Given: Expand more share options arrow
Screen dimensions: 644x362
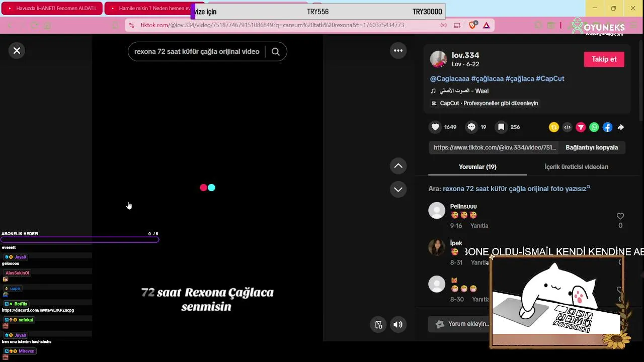Looking at the screenshot, I should coord(621,127).
